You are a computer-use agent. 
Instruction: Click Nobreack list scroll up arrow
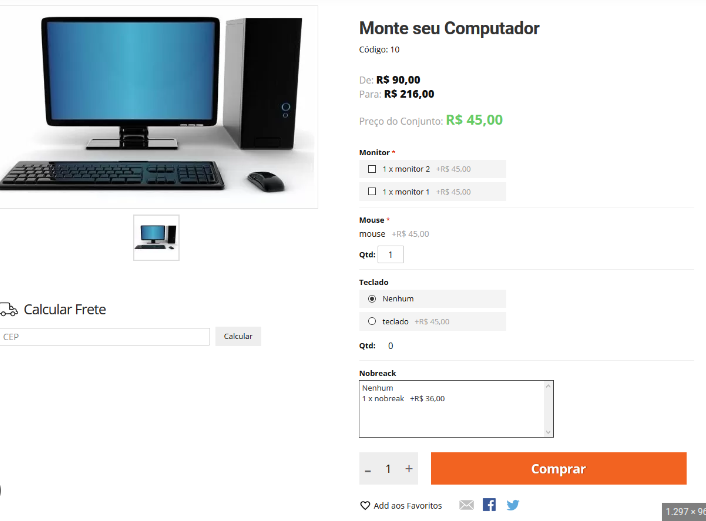548,386
